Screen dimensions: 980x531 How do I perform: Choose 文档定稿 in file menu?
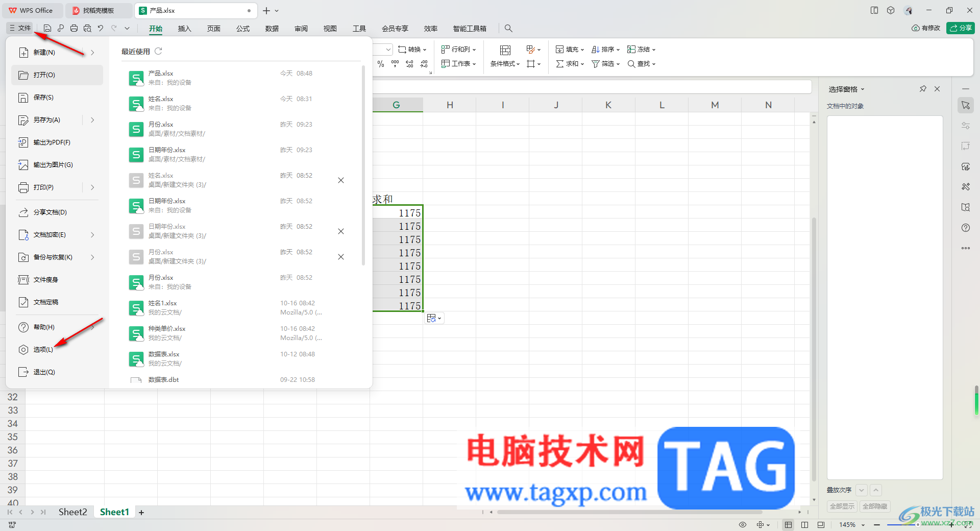(57, 302)
